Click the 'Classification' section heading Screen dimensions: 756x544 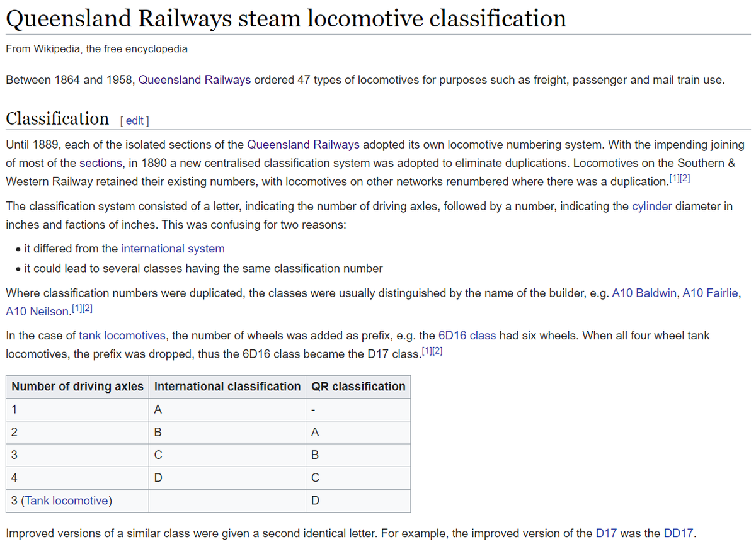[x=57, y=118]
